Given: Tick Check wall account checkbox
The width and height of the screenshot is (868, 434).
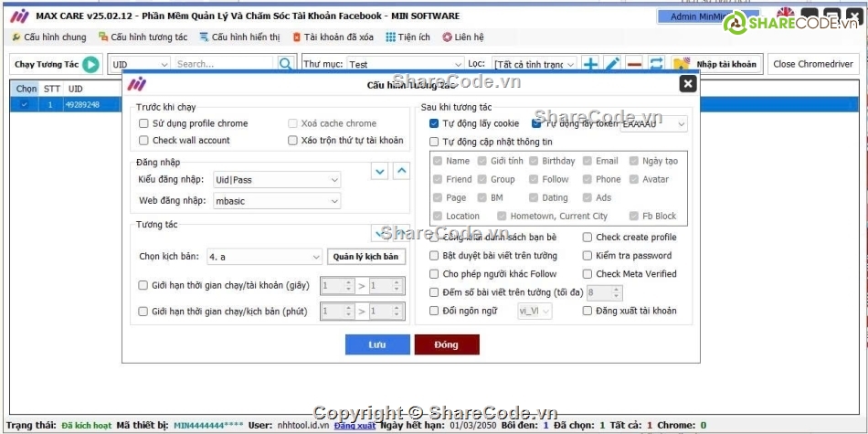Looking at the screenshot, I should 144,141.
